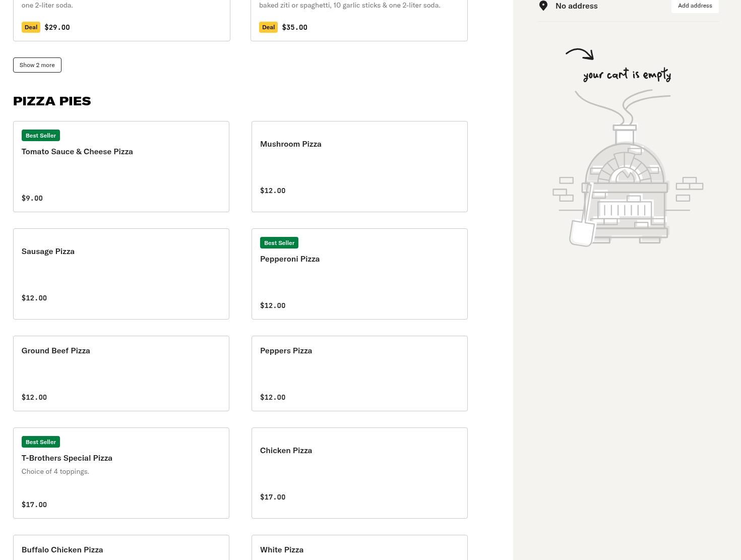Select the Chicken Pizza item
Image resolution: width=741 pixels, height=560 pixels.
359,473
